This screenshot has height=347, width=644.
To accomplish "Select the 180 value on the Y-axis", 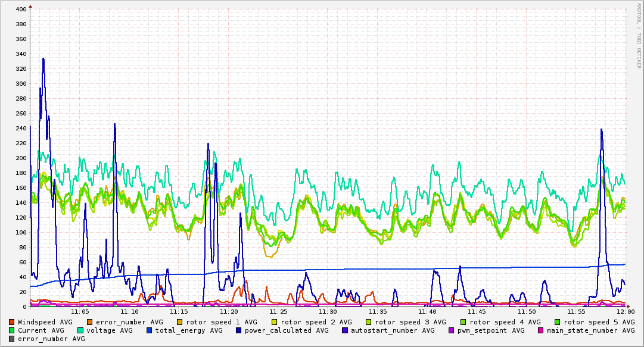I will 21,173.
